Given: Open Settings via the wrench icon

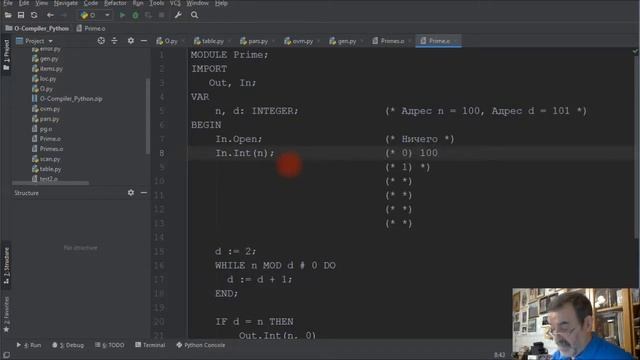Looking at the screenshot, I should (178, 15).
